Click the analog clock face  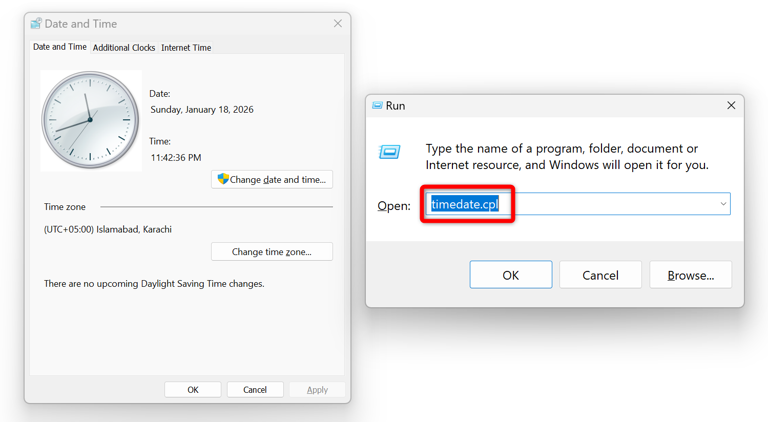point(91,120)
